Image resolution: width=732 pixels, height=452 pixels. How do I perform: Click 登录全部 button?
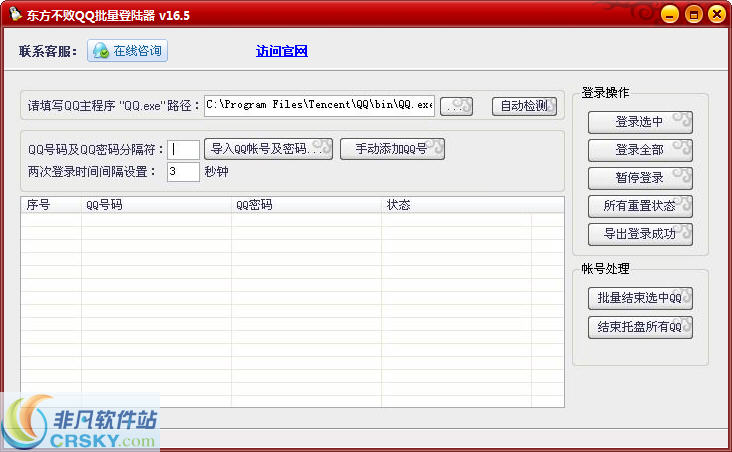640,150
